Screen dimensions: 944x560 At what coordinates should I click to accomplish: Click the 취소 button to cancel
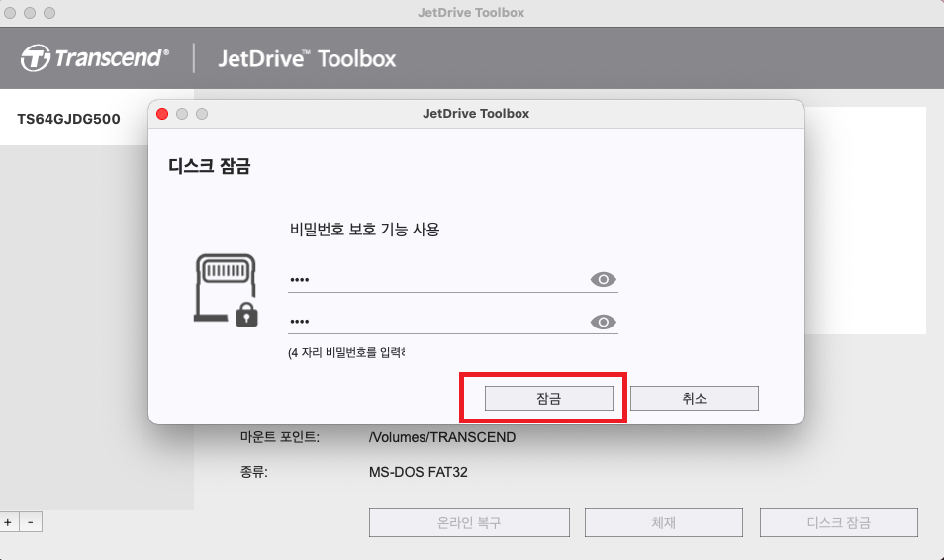[695, 398]
